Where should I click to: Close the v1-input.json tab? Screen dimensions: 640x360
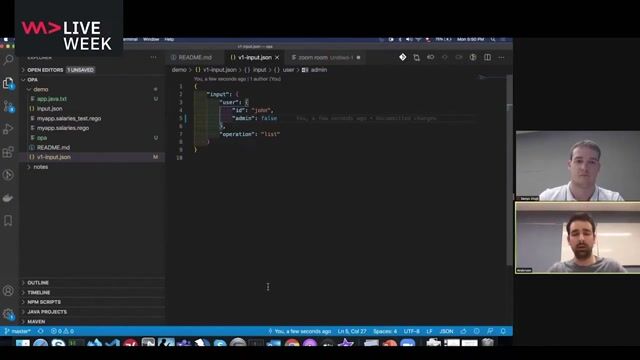click(x=277, y=58)
